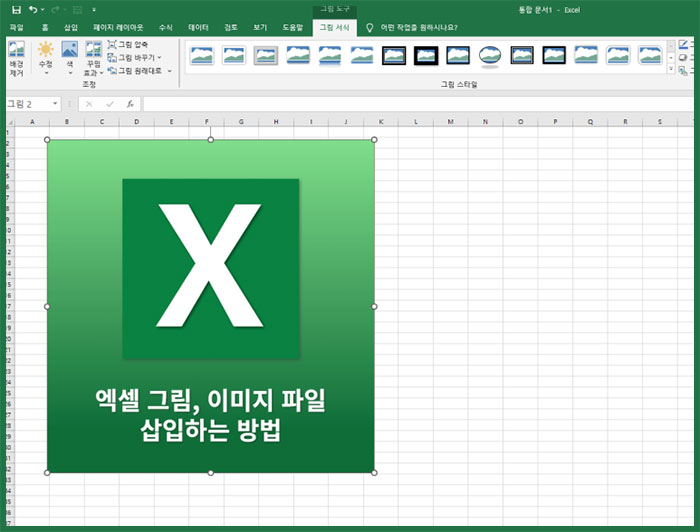Click the right middle handle of picture
Screen dimensions: 700x532
click(x=374, y=307)
